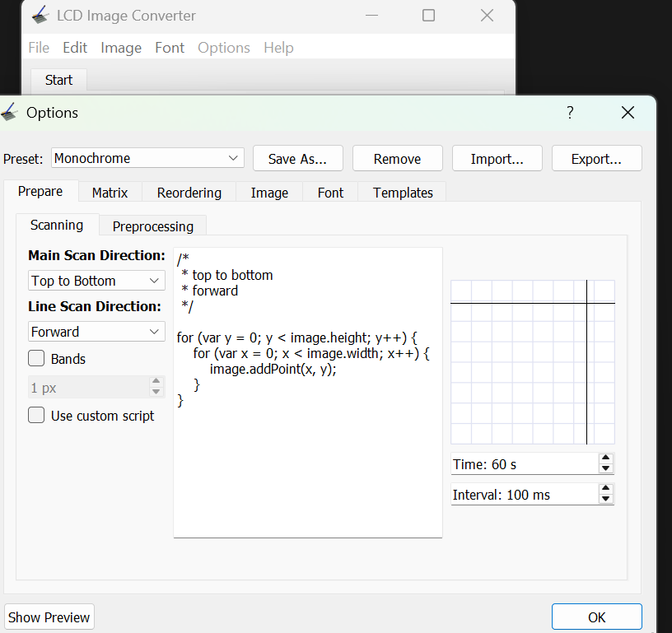
Task: Open the Font menu in main window
Action: 170,48
